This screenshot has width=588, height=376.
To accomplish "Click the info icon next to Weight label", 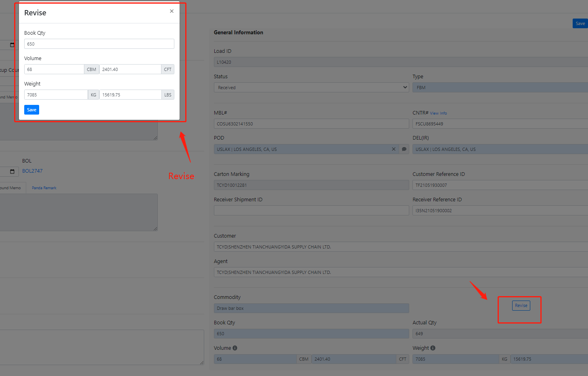I will pyautogui.click(x=433, y=348).
